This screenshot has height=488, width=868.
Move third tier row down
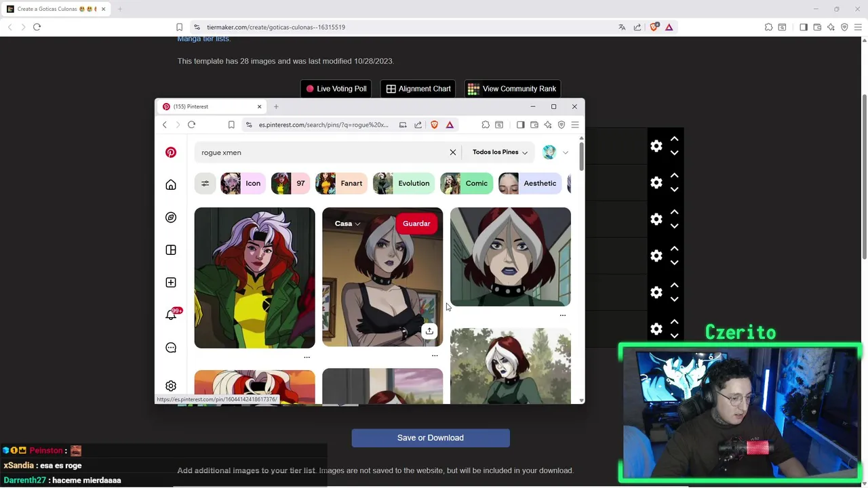pyautogui.click(x=674, y=226)
